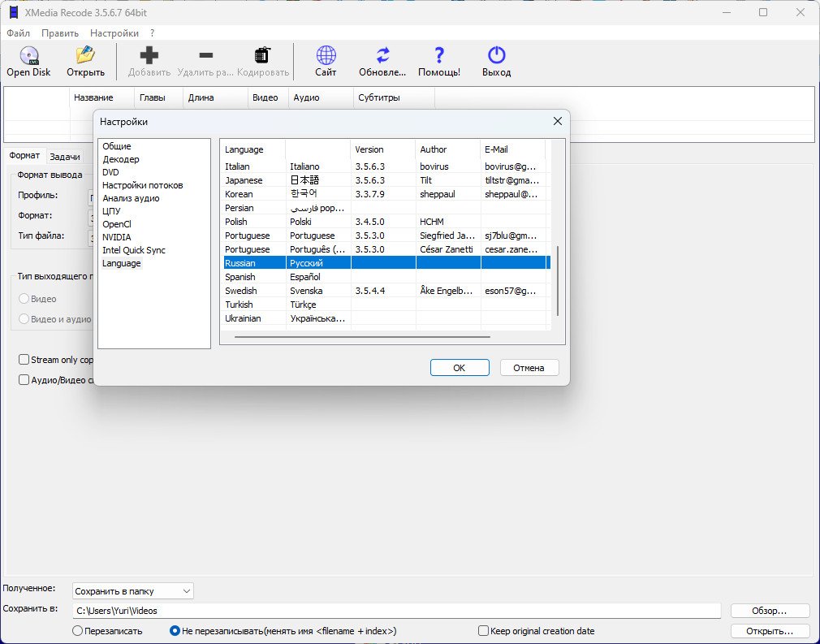Select Portuguese row by César Zanetti
The image size is (820, 644).
386,249
